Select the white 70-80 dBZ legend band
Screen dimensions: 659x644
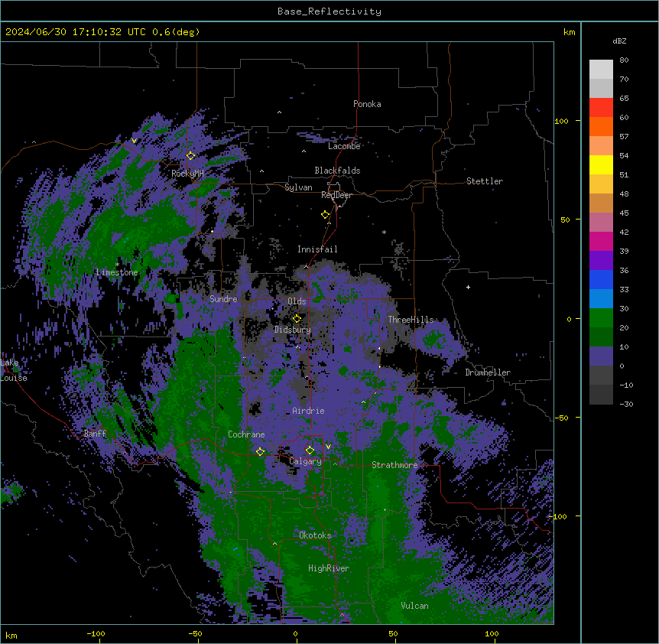tap(601, 70)
